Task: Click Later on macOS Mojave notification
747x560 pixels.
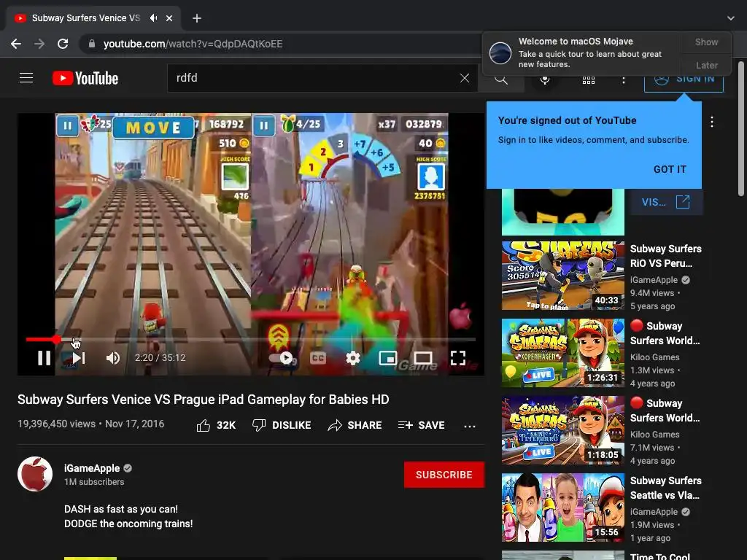Action: (x=706, y=65)
